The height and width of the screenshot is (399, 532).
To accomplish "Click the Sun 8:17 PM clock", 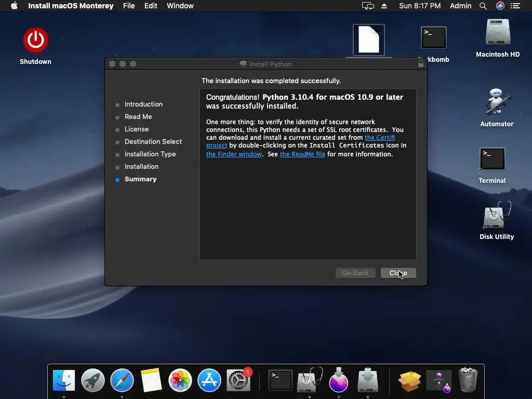I will coord(420,6).
